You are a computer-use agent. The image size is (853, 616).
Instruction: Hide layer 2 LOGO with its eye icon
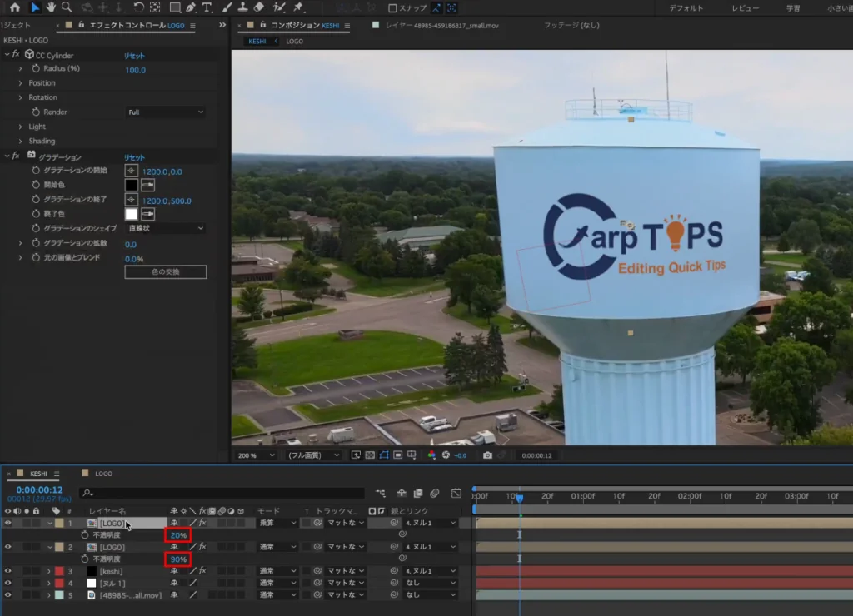(7, 547)
